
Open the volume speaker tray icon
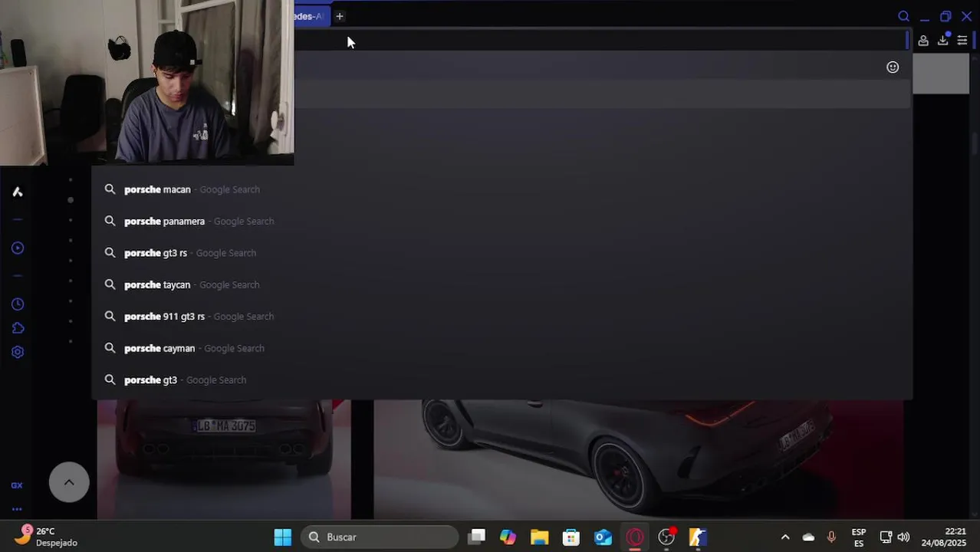click(904, 537)
